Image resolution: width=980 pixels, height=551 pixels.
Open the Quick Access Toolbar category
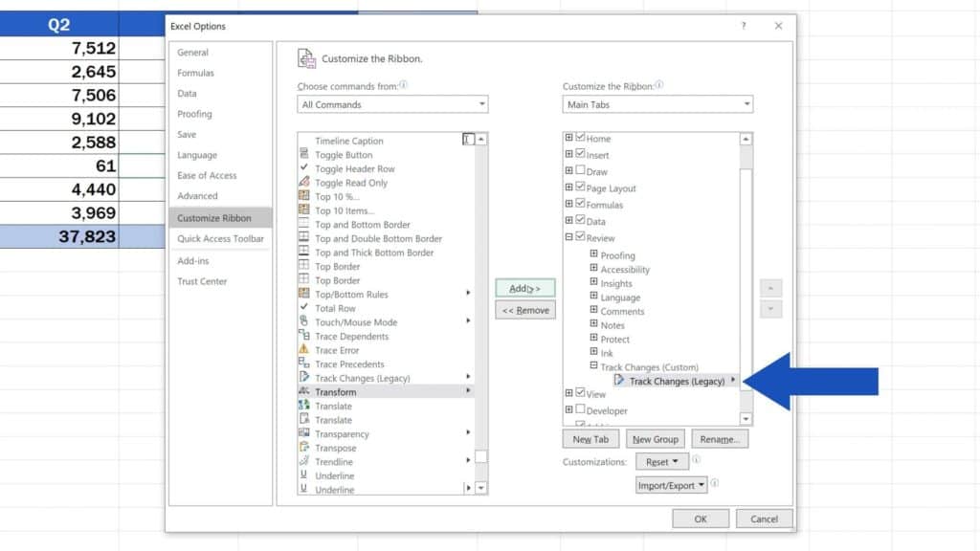(221, 238)
